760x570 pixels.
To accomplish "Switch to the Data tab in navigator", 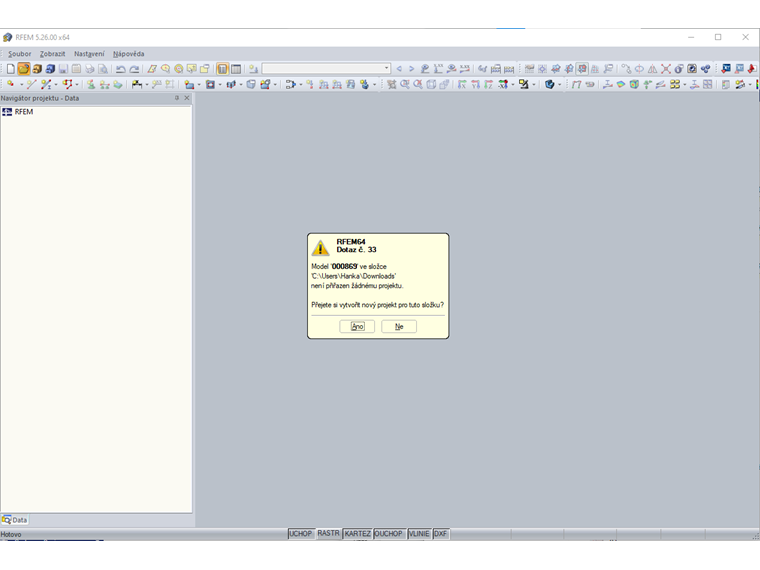I will (15, 520).
